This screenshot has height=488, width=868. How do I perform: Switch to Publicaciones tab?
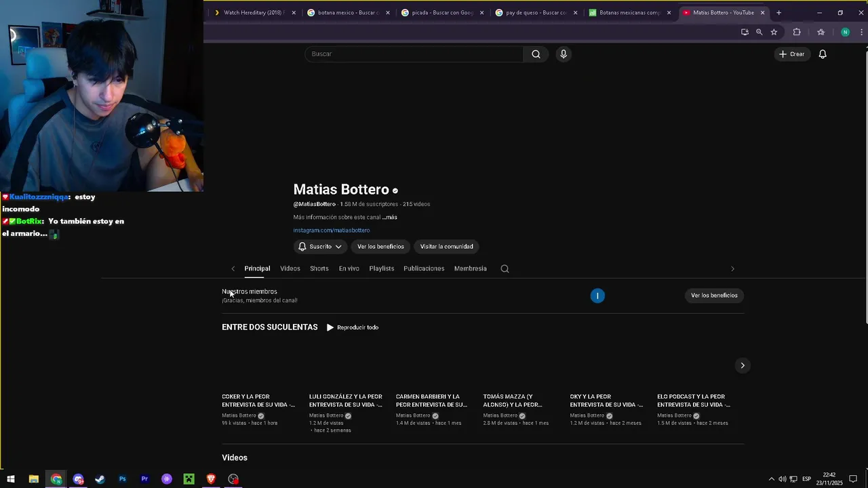tap(424, 268)
